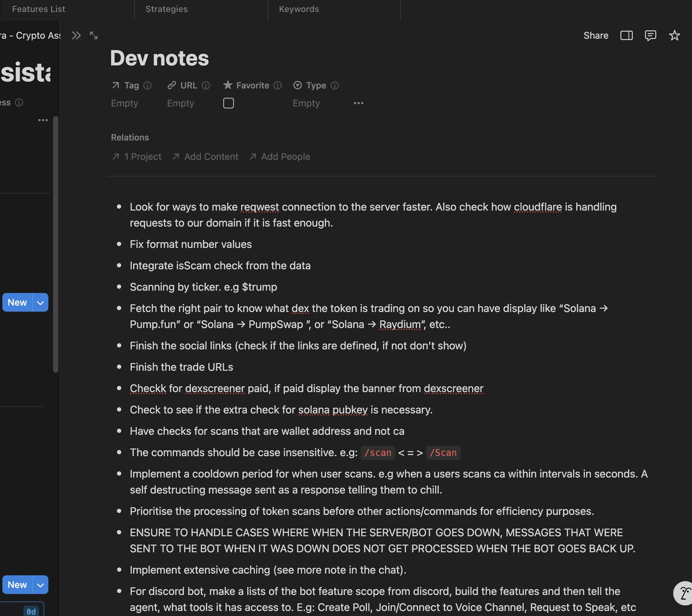
Task: Click the 'Fix format number values' bullet
Action: [x=191, y=244]
